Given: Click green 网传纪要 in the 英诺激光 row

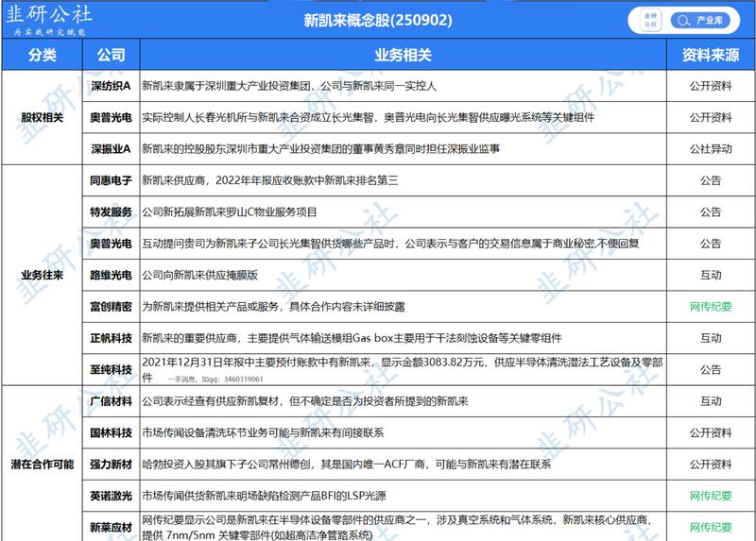Looking at the screenshot, I should 711,496.
